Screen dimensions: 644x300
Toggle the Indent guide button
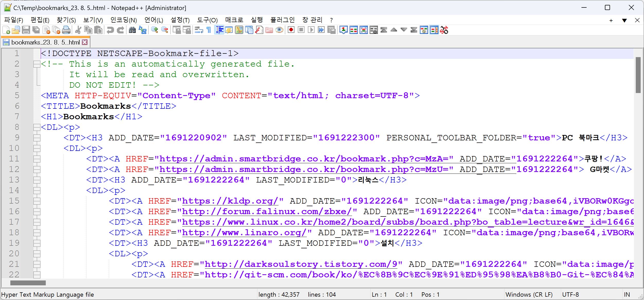coord(219,30)
